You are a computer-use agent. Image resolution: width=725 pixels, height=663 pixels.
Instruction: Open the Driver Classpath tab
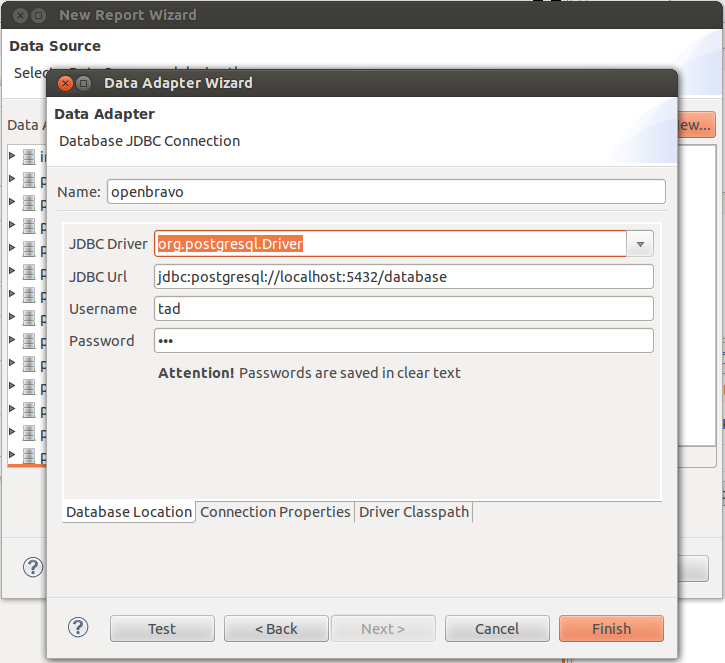[x=414, y=512]
